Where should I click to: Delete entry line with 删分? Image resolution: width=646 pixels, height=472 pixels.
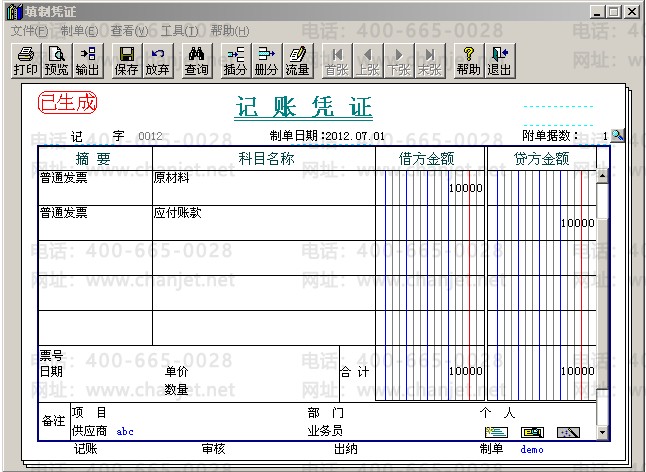pyautogui.click(x=266, y=61)
